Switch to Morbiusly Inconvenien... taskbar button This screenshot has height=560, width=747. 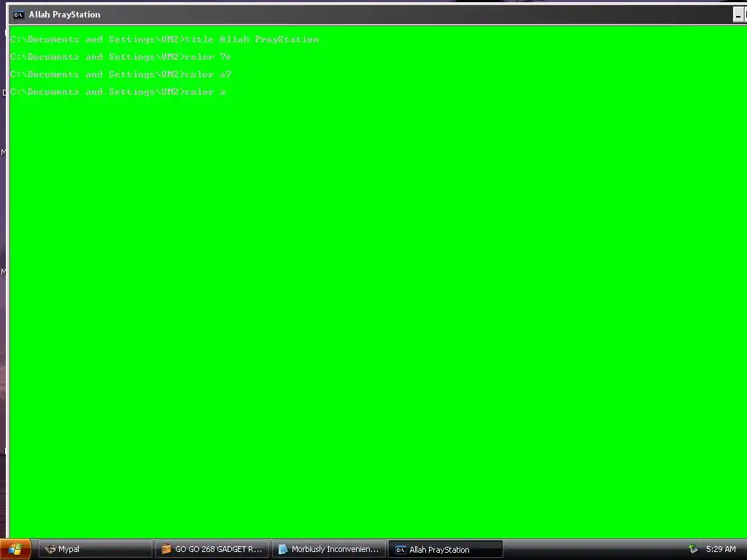(329, 550)
